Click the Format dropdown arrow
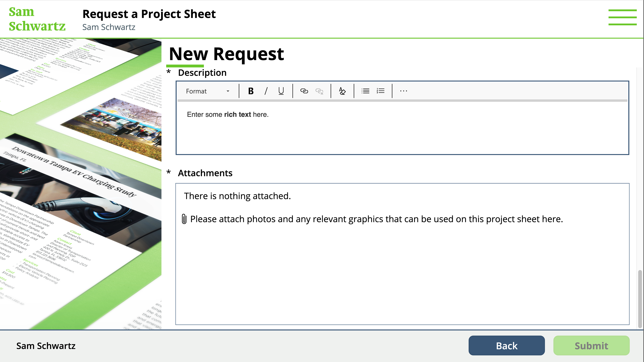Screen dimensions: 644x362 click(x=228, y=91)
